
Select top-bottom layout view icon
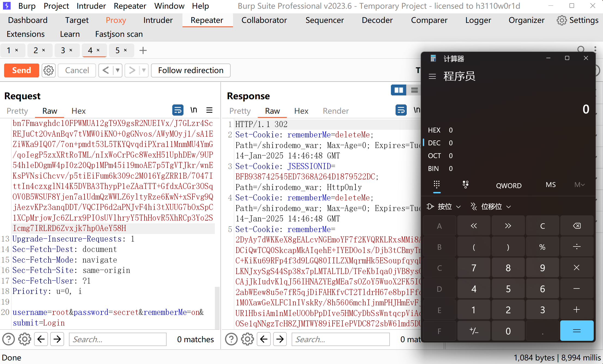coord(414,90)
